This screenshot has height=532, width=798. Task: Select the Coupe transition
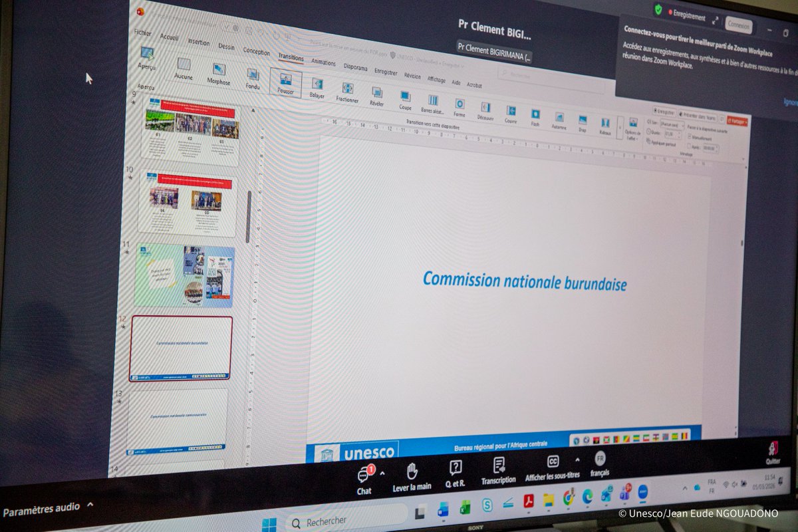(x=405, y=100)
